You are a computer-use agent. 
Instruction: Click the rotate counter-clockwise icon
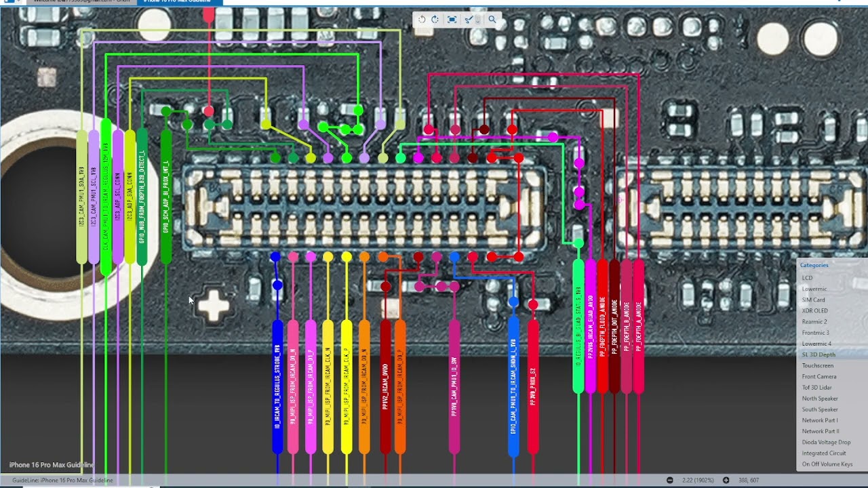click(x=422, y=20)
